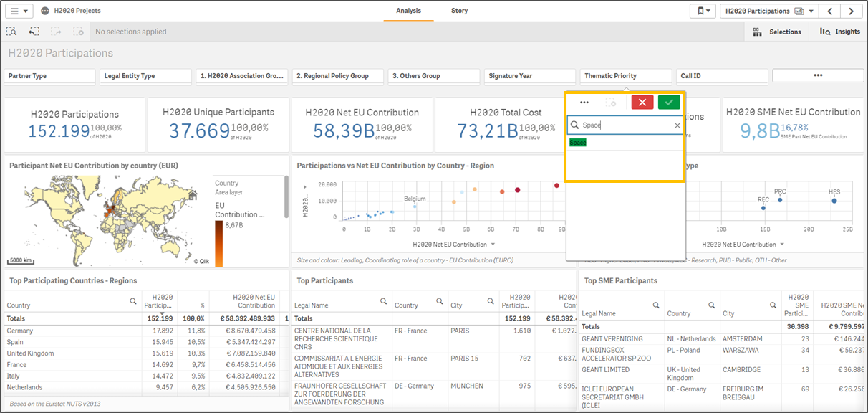Viewport: 868px width, 413px height.
Task: Confirm the selection with the green checkmark
Action: coord(669,103)
